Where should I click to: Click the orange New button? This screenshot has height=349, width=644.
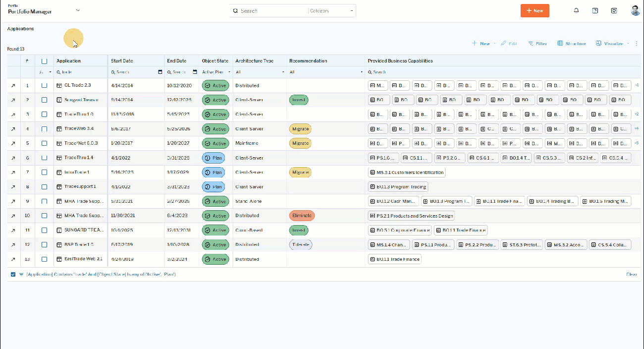point(535,10)
